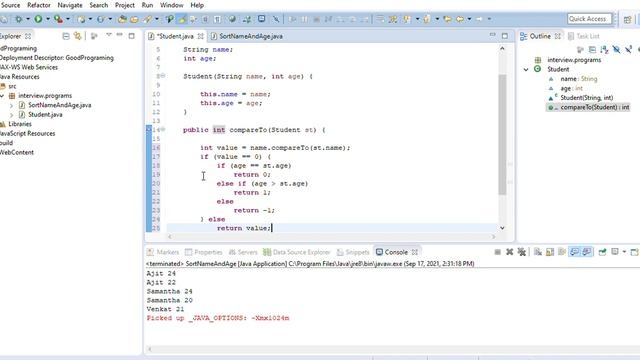Select interview.programs in the Outline
640x360 pixels.
click(574, 60)
